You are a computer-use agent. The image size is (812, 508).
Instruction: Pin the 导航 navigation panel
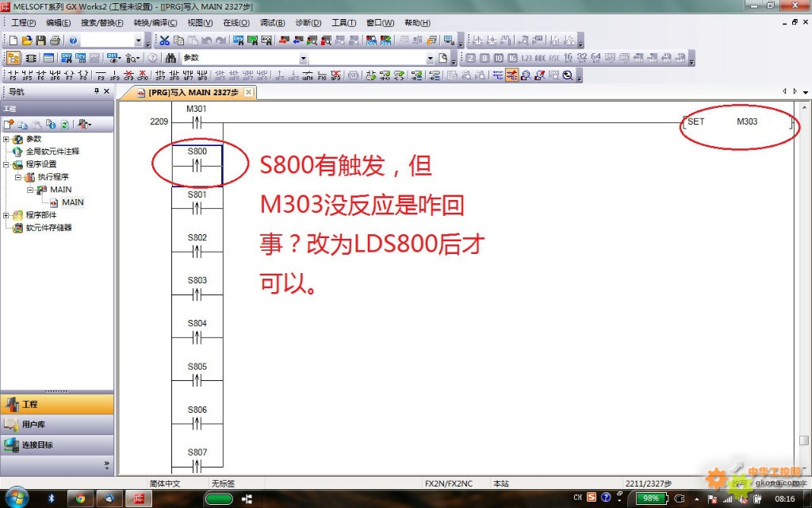pyautogui.click(x=96, y=91)
